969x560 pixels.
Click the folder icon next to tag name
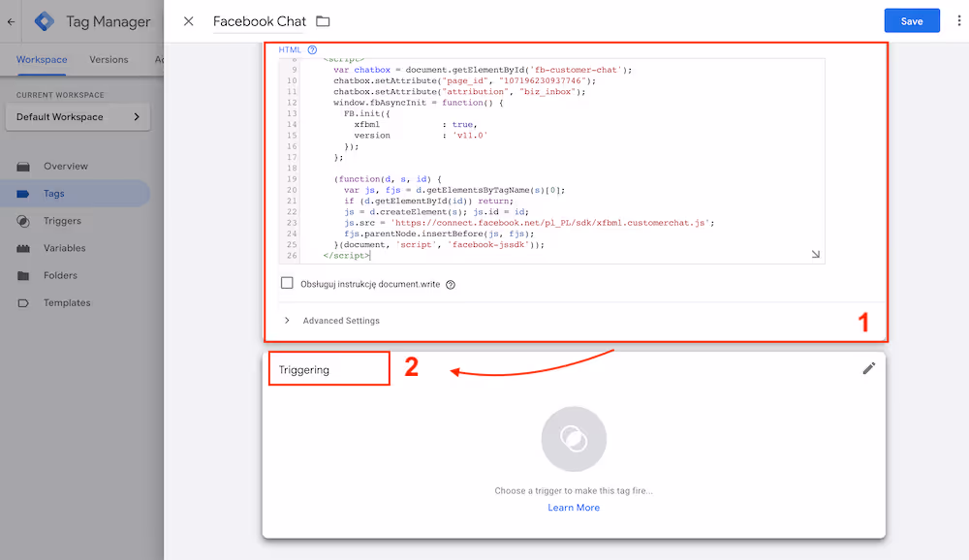click(x=323, y=21)
